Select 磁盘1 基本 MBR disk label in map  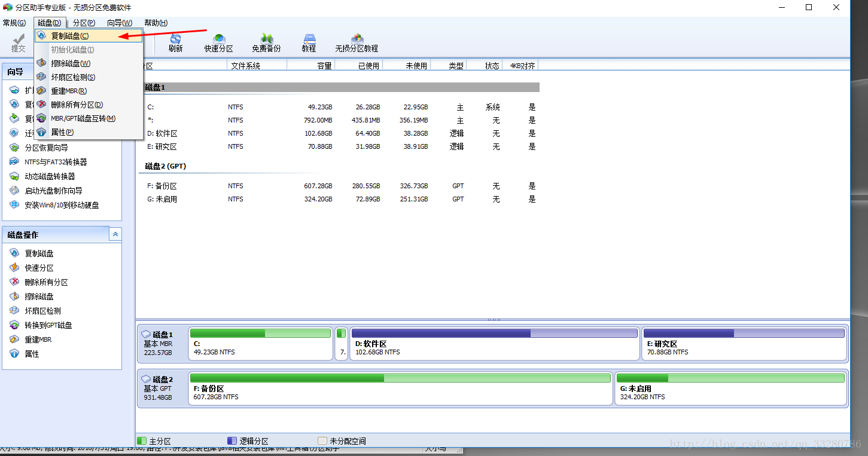pos(163,344)
